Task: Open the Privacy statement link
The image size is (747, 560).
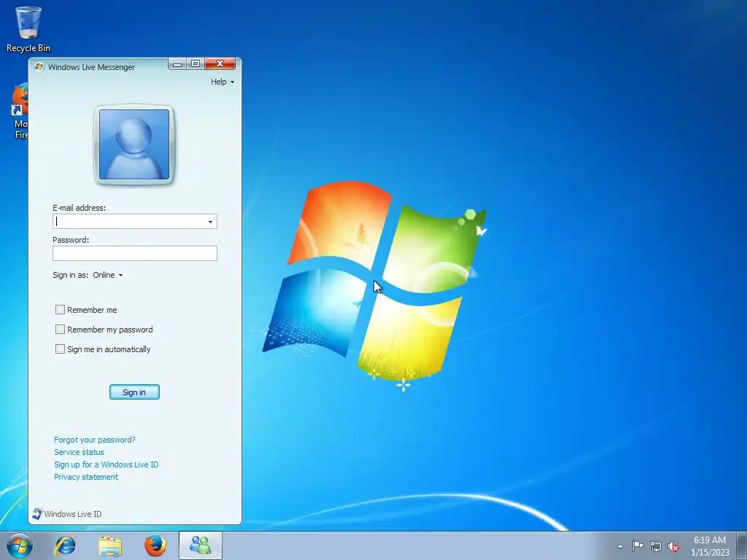Action: (86, 477)
